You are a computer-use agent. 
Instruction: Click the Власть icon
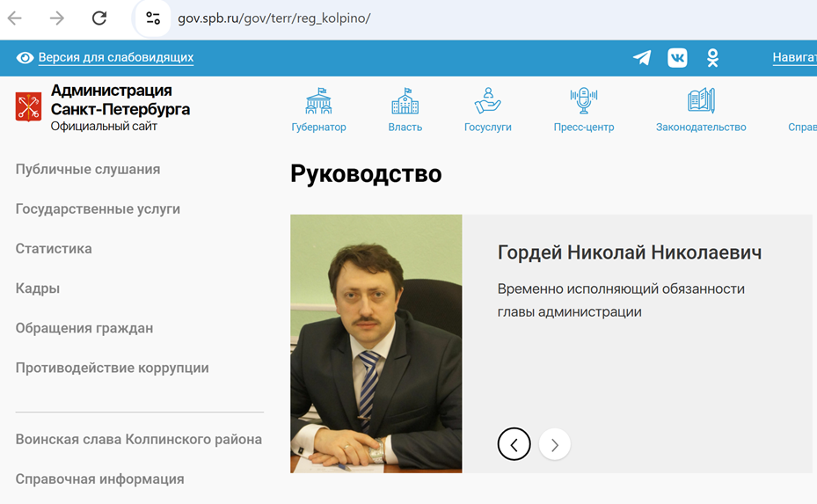[x=405, y=101]
